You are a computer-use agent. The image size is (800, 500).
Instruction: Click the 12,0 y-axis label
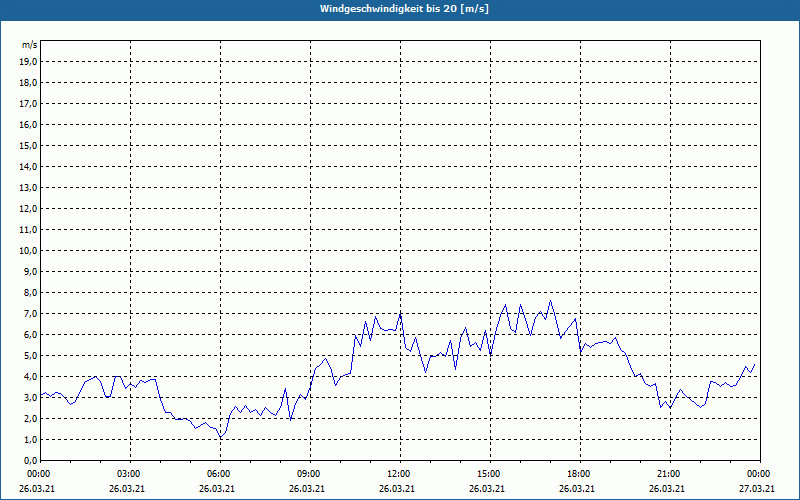pos(29,209)
